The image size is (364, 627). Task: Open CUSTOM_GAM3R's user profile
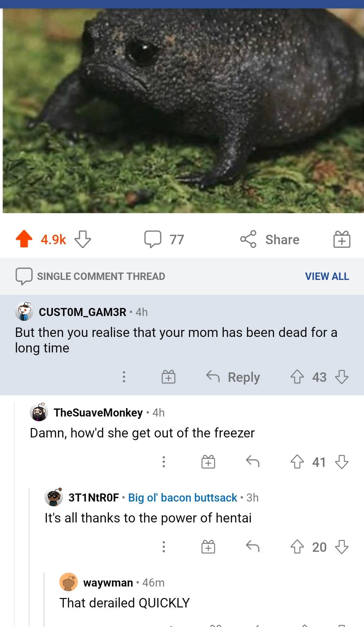(83, 312)
